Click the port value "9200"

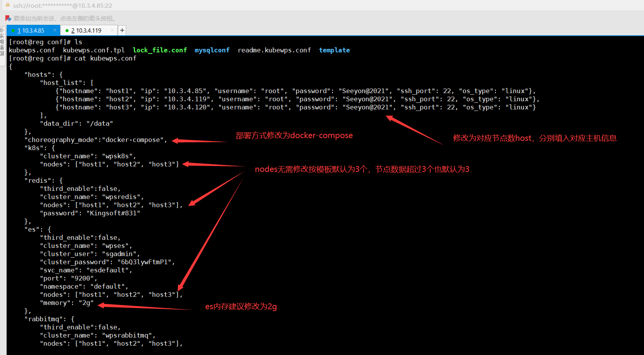pos(82,278)
